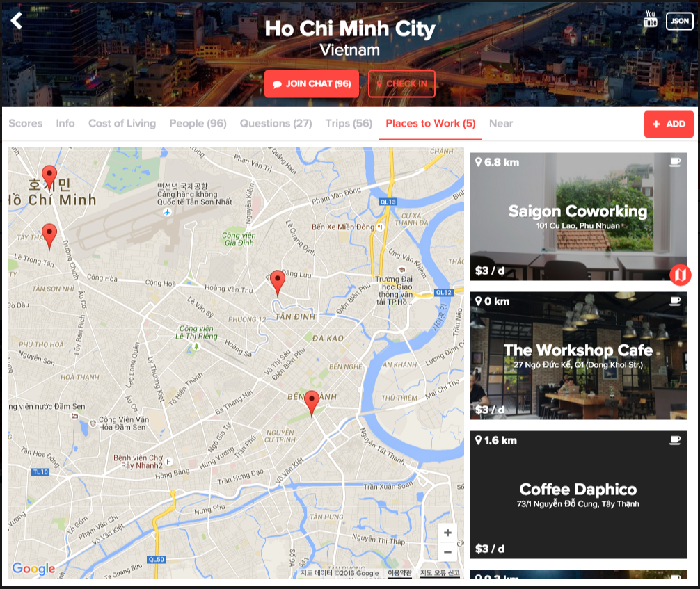Join the city chat (96)
This screenshot has width=700, height=589.
click(x=312, y=83)
